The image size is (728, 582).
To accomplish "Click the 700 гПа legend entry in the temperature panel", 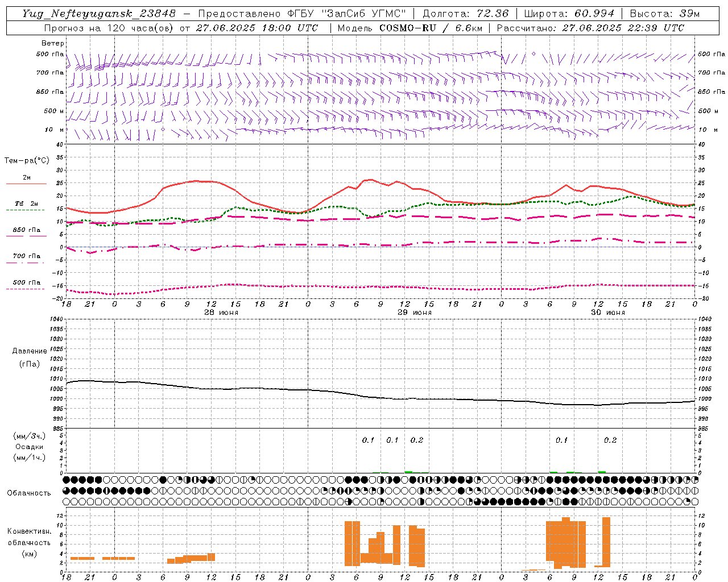I will [x=27, y=256].
